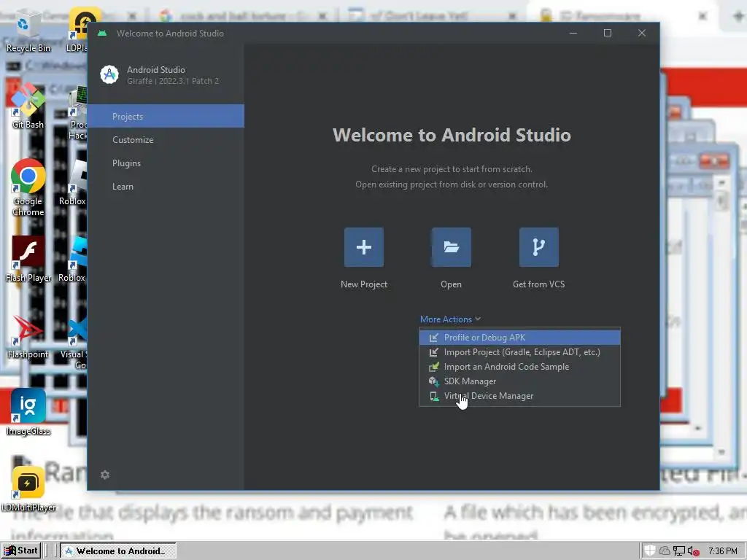Click the taskbar clock showing 7:36 PM

[x=722, y=551]
